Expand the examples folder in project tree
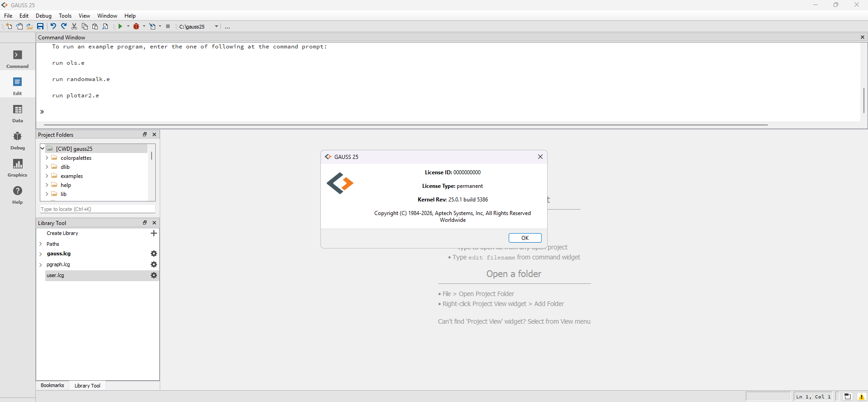This screenshot has height=402, width=868. [47, 176]
